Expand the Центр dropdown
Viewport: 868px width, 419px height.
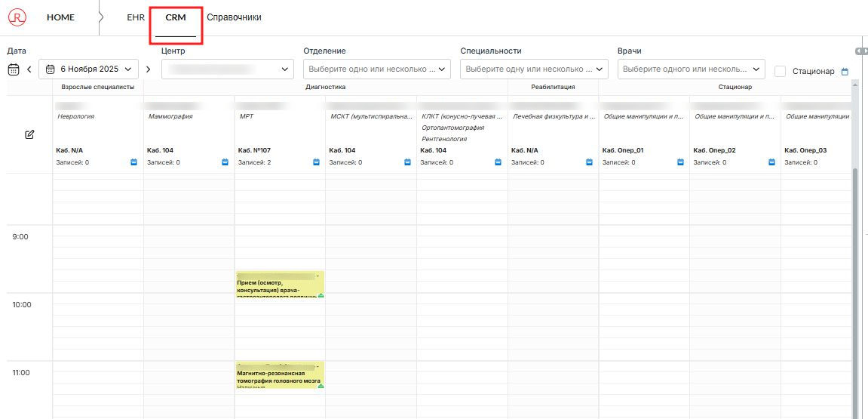tap(227, 69)
